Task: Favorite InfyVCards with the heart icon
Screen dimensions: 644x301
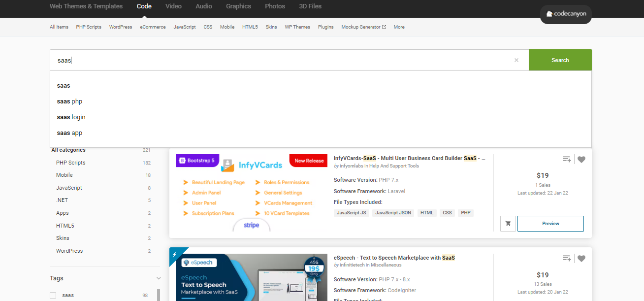Action: pos(581,159)
